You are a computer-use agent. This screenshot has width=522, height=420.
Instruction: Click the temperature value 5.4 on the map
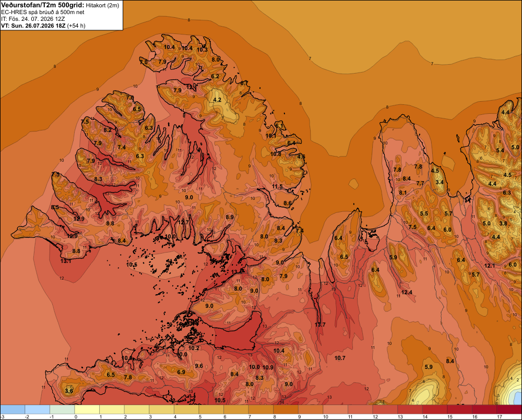tap(500, 150)
